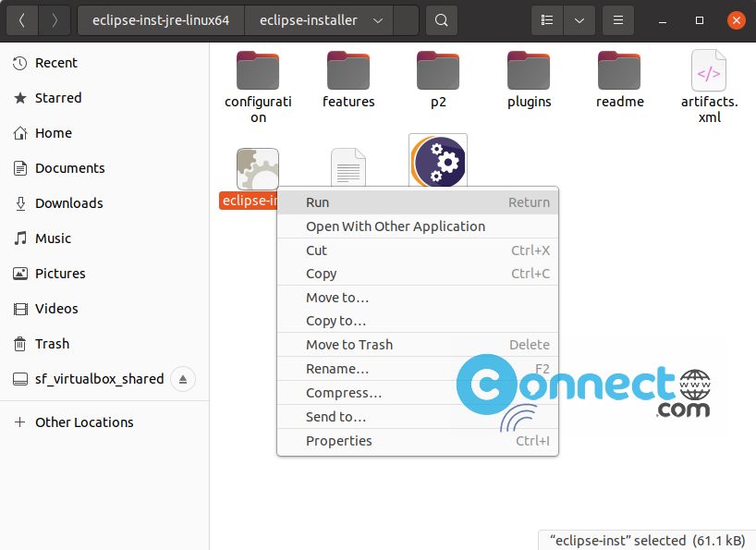This screenshot has width=756, height=550.
Task: Choose Open With Other Application
Action: [418, 226]
